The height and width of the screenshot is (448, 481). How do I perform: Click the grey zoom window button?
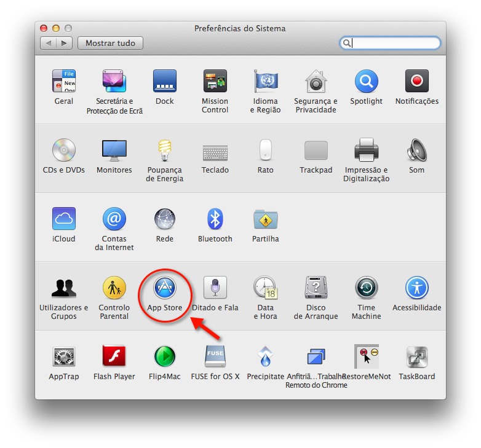[68, 28]
